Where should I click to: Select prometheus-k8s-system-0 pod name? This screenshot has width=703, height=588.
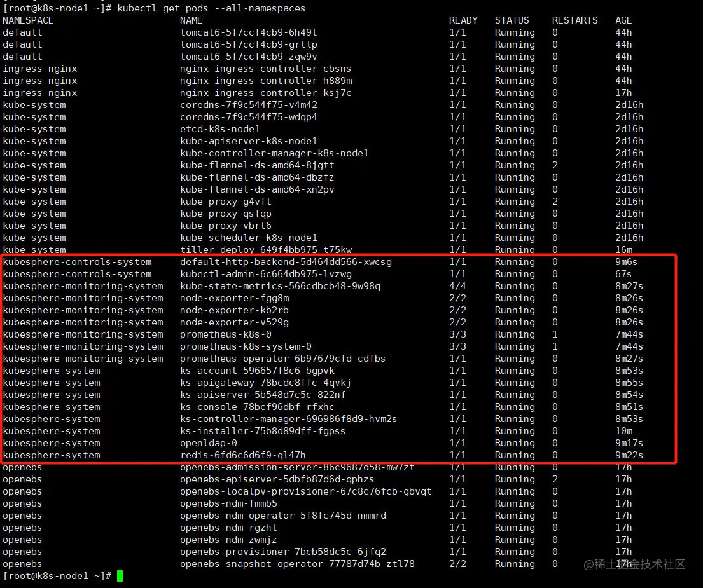[246, 347]
